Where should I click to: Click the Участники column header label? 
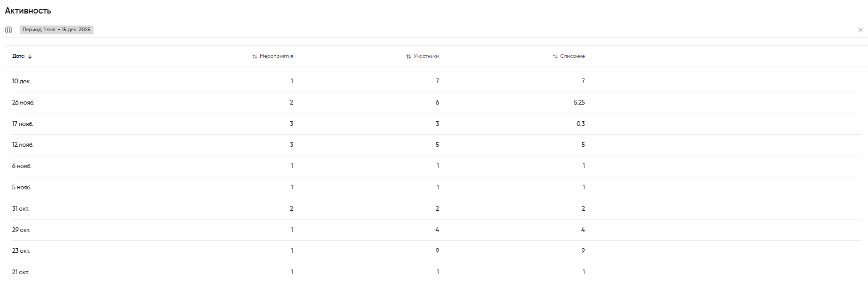(x=426, y=56)
